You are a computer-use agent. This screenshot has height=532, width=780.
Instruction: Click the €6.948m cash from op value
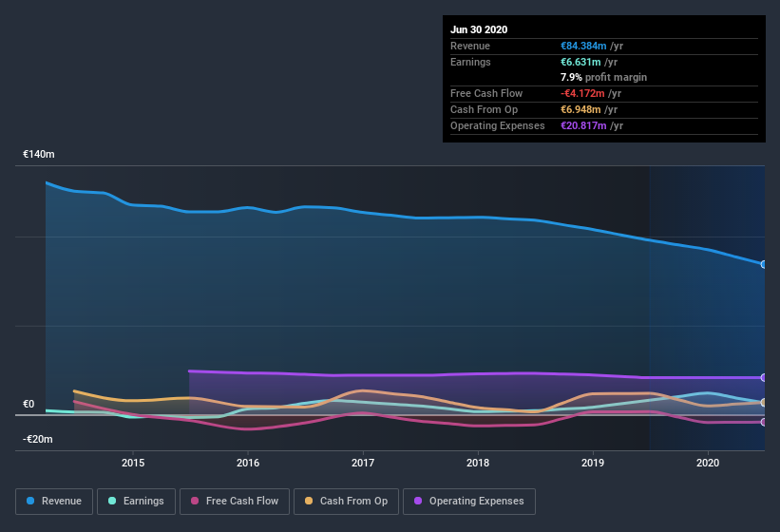(580, 109)
